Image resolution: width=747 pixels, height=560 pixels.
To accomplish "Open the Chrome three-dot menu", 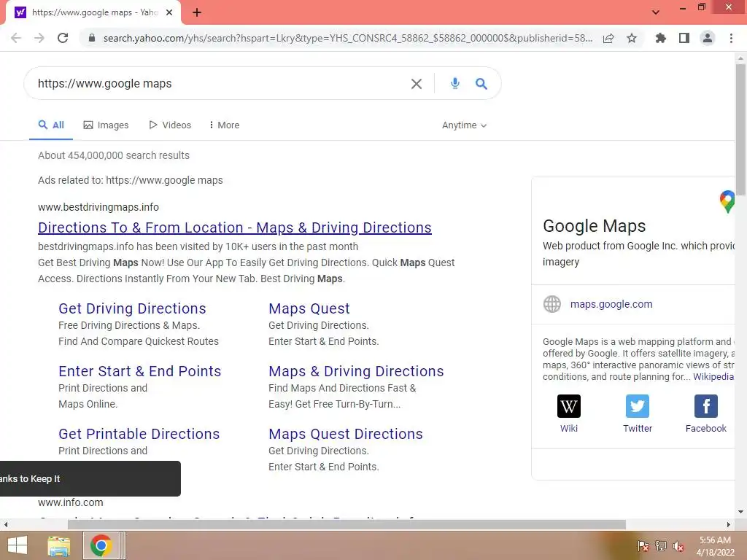I will (731, 38).
